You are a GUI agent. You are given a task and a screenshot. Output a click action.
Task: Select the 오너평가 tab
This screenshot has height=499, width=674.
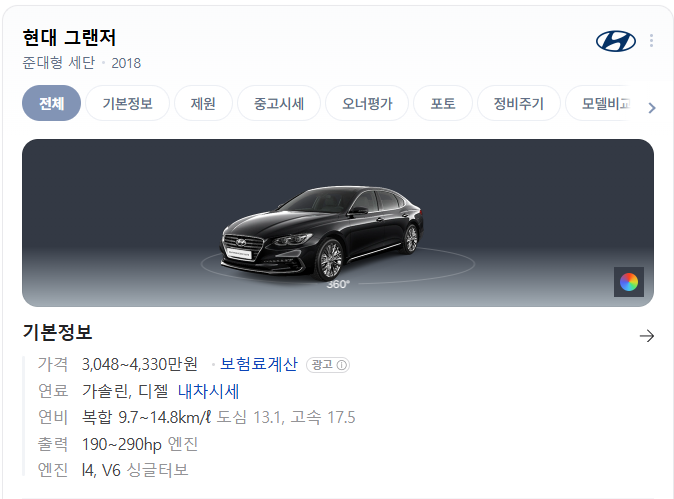click(367, 103)
